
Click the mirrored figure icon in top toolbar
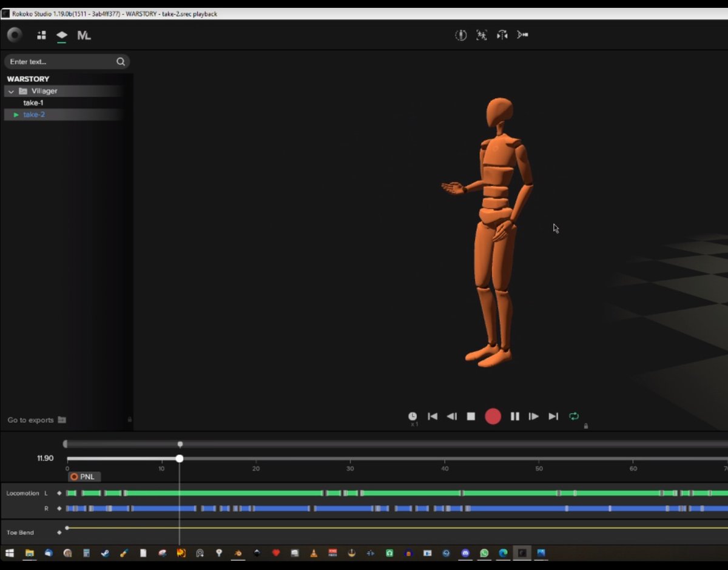click(502, 35)
